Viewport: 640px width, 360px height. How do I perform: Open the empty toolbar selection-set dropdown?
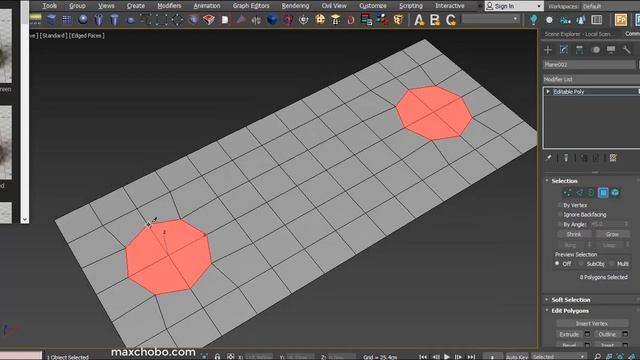[491, 19]
